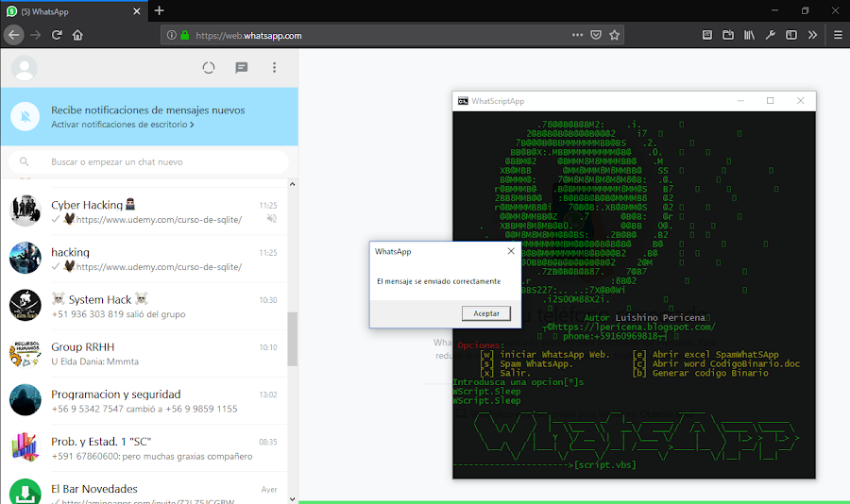
Task: Open the hacking chat
Action: [x=144, y=259]
